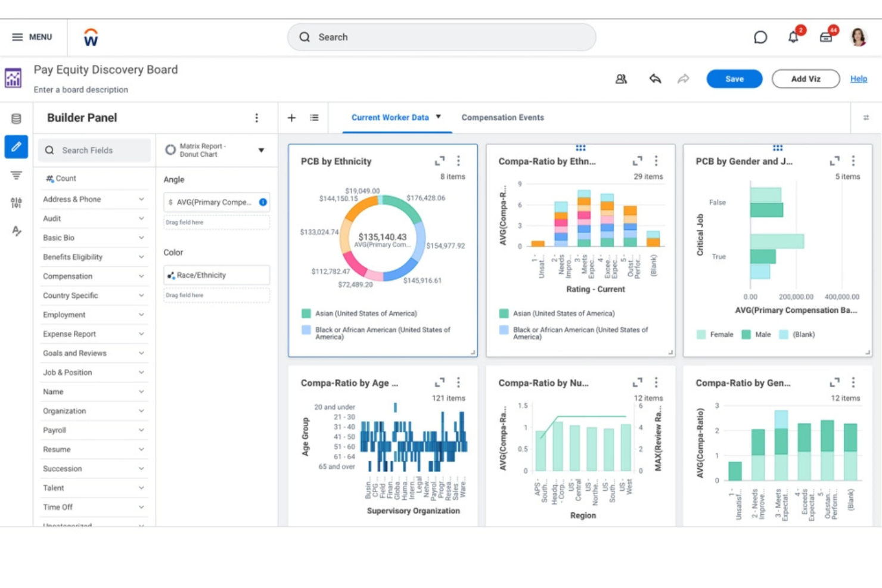Click the undo arrow near Save
The height and width of the screenshot is (588, 882).
pyautogui.click(x=655, y=78)
